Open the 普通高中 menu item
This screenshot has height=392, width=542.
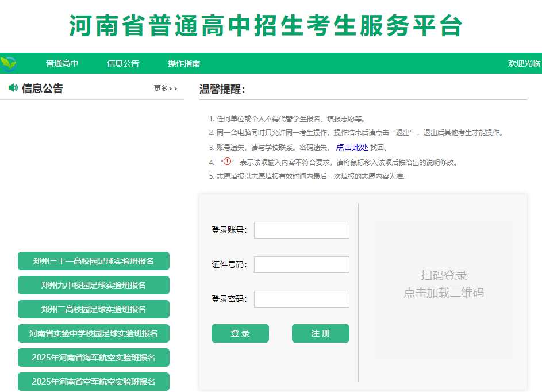coord(62,63)
